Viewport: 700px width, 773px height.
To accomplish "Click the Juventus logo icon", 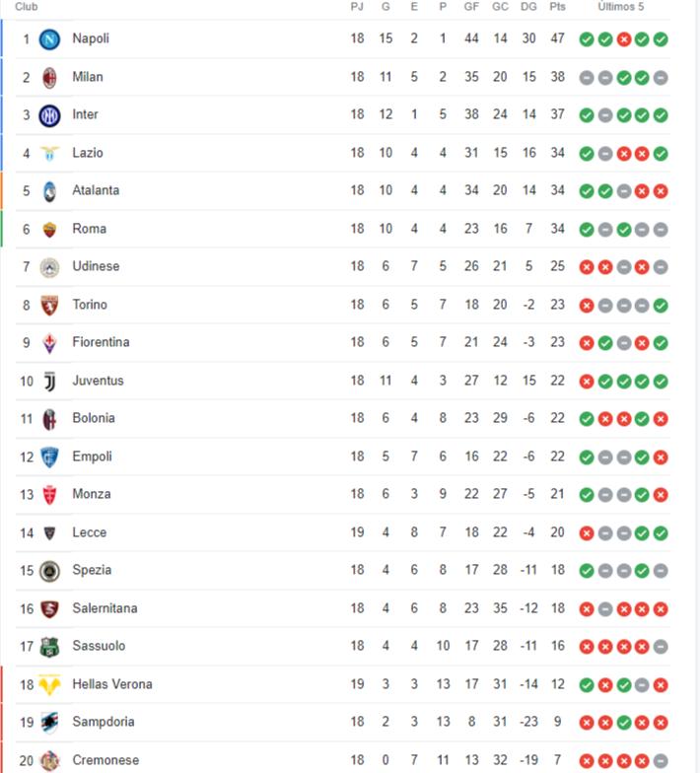I will [49, 381].
